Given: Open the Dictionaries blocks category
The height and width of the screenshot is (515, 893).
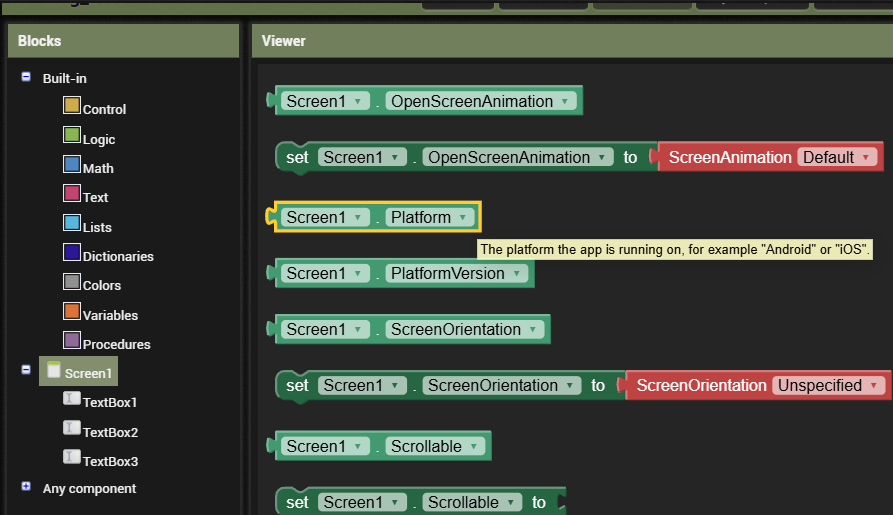Looking at the screenshot, I should coord(117,256).
